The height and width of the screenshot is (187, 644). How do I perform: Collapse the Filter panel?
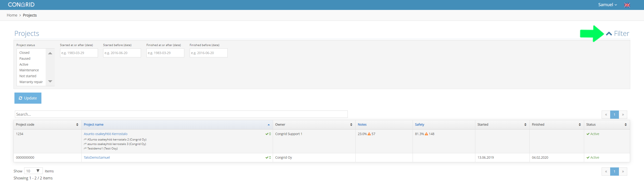point(618,34)
